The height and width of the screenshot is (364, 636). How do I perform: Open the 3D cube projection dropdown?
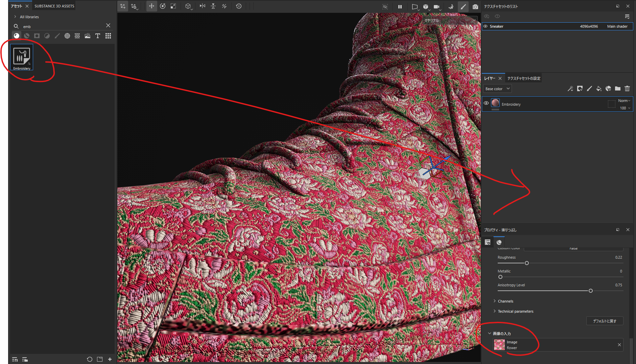pos(189,6)
